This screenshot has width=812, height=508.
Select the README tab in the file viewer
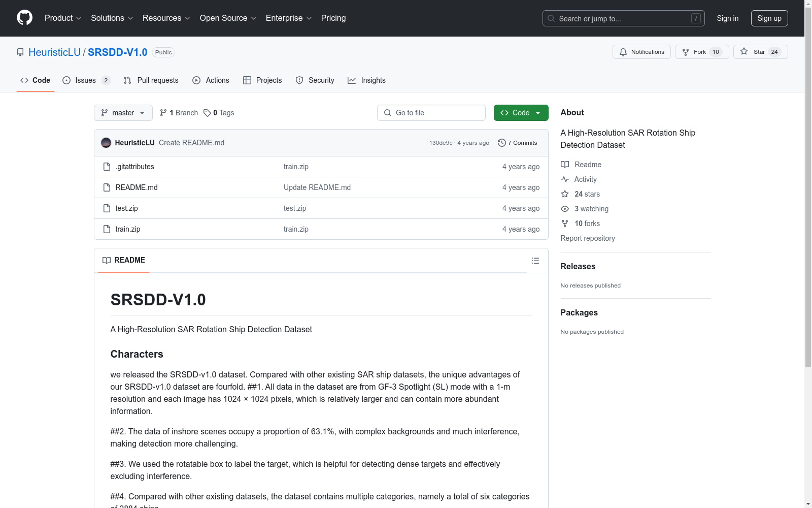pos(124,260)
